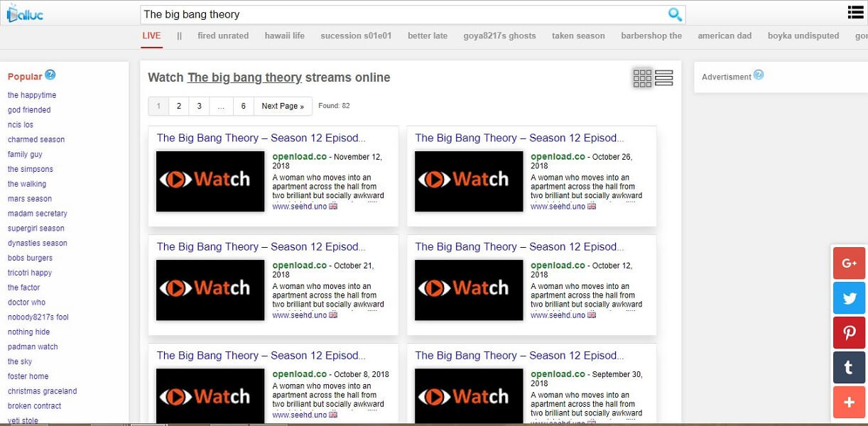This screenshot has width=868, height=426.
Task: Open popular search 'the walking'
Action: tap(27, 184)
